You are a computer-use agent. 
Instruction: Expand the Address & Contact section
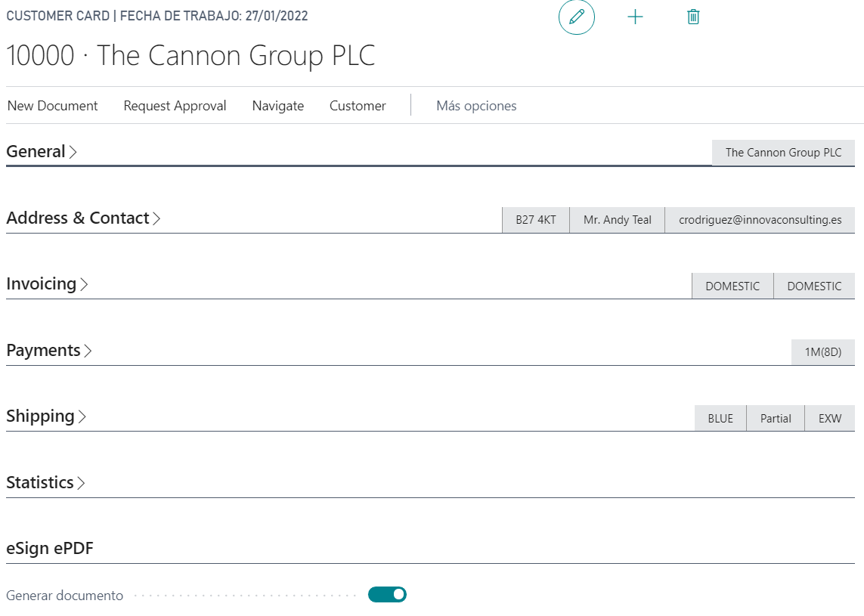tap(83, 218)
